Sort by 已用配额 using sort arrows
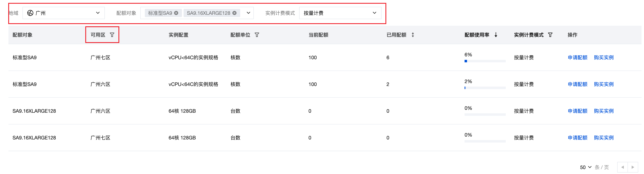 coord(413,35)
